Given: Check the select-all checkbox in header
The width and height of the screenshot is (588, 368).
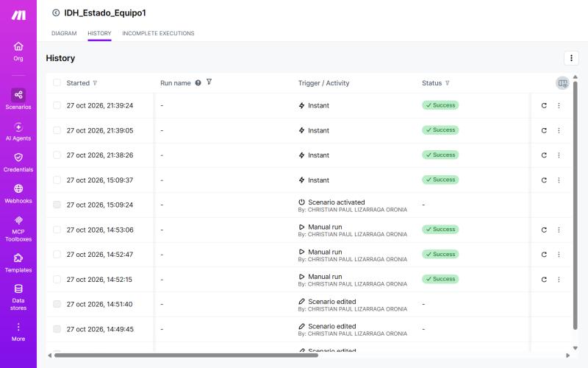Looking at the screenshot, I should point(57,82).
